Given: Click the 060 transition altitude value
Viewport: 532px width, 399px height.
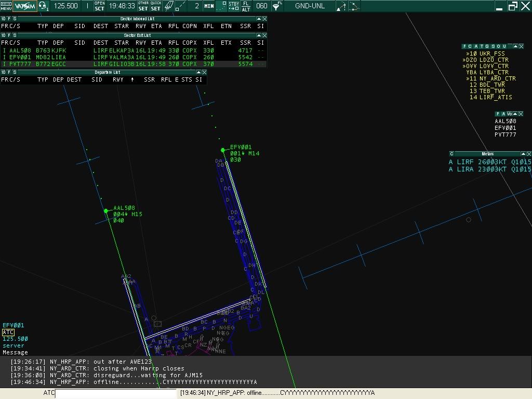Looking at the screenshot, I should click(262, 6).
